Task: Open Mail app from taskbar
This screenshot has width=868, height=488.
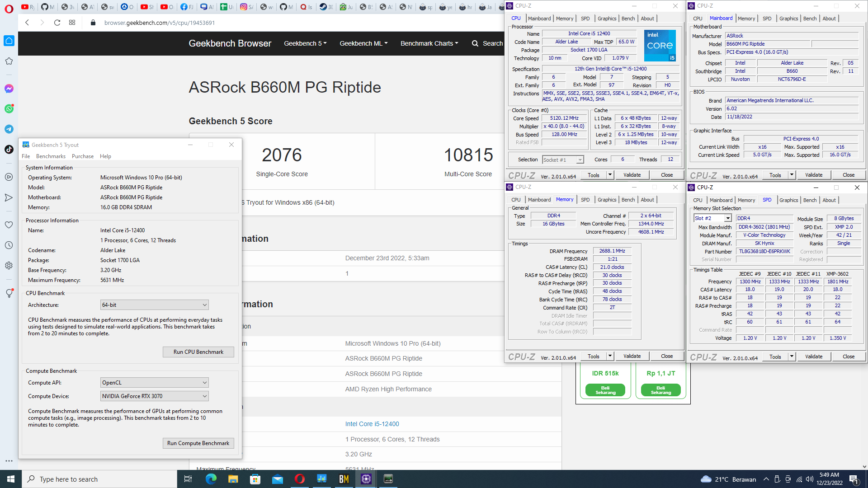Action: (277, 479)
